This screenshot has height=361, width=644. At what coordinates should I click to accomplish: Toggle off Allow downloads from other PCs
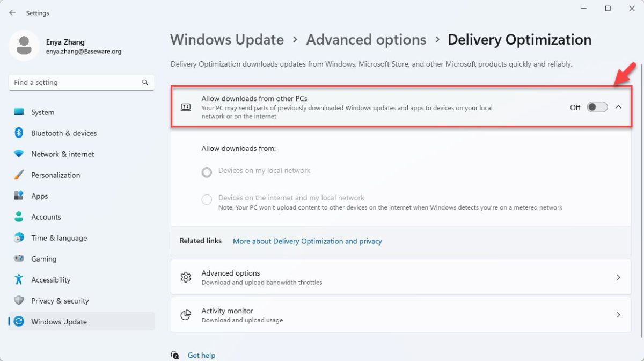[x=597, y=107]
